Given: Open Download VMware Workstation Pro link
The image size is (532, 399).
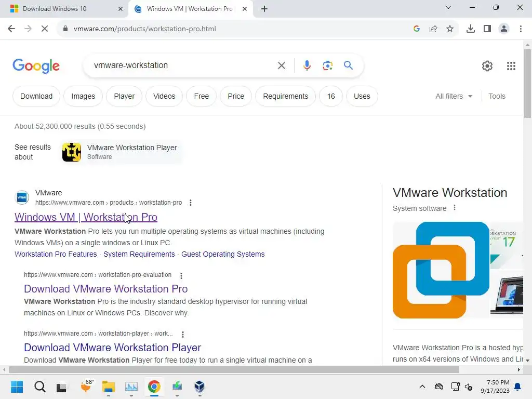Looking at the screenshot, I should click(x=106, y=289).
